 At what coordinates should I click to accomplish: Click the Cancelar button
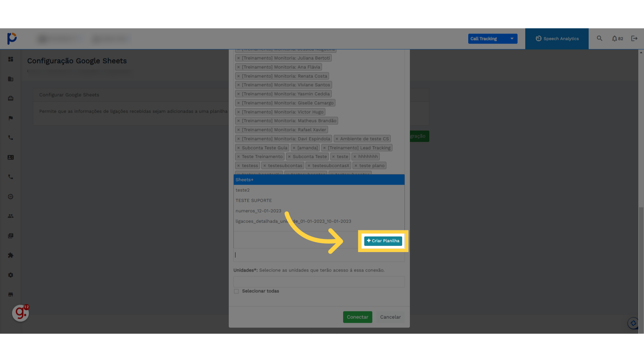coord(390,317)
